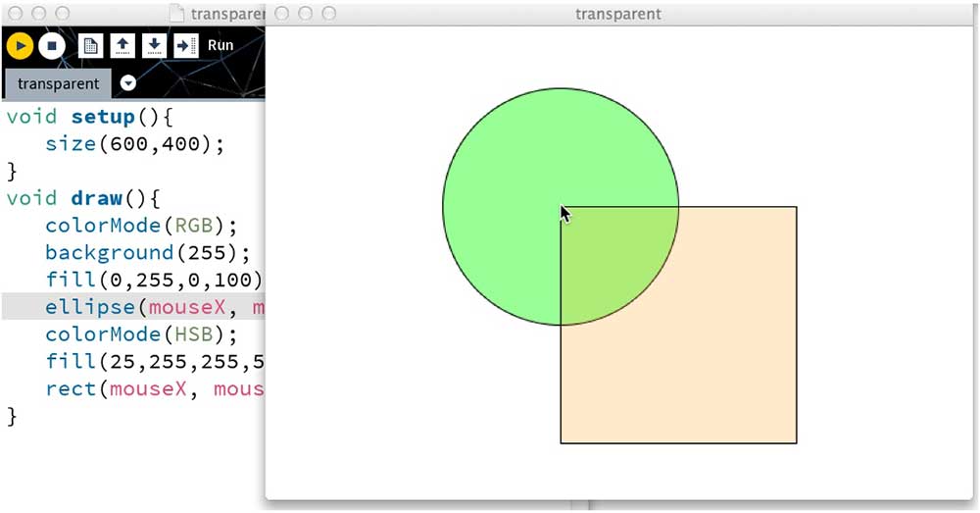Zoom the 'transparent' output window
This screenshot has height=513, width=980.
tap(329, 14)
